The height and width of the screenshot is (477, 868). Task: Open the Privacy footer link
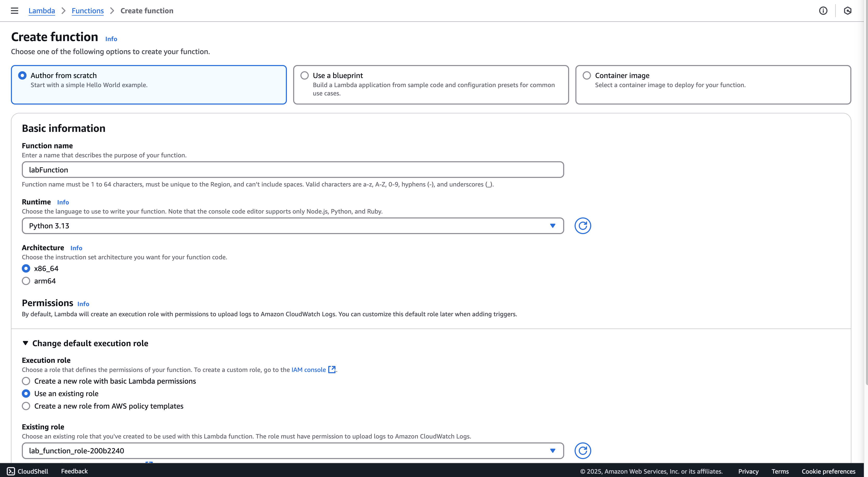[x=748, y=471]
